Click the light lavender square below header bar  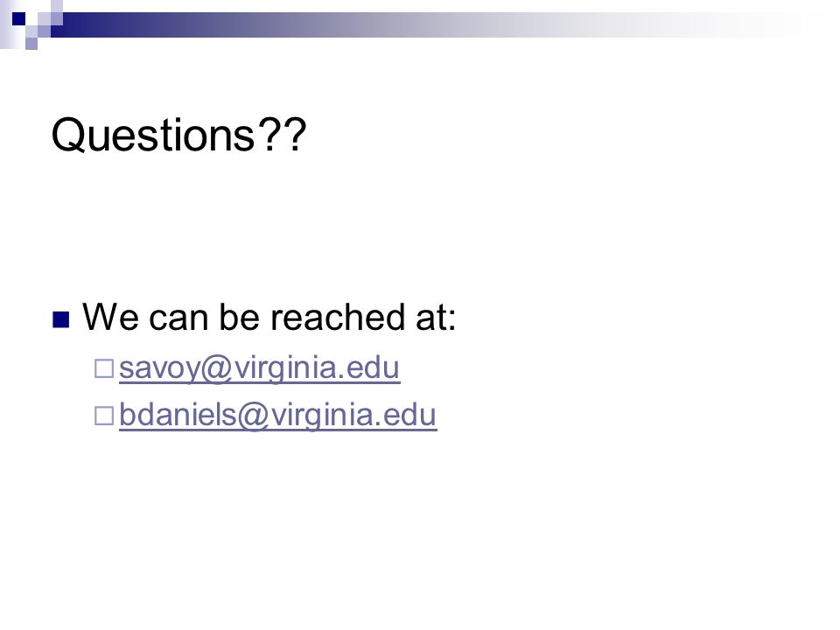coord(31,44)
